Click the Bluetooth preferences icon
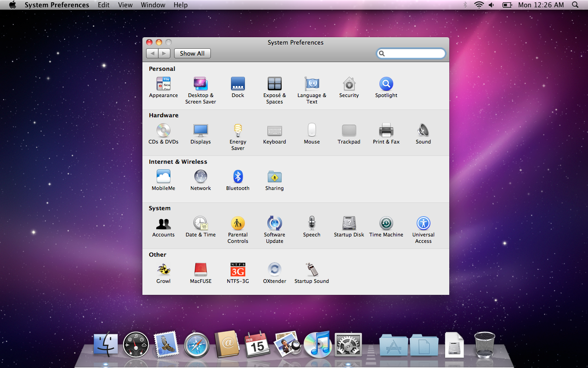The height and width of the screenshot is (368, 588). pos(237,177)
